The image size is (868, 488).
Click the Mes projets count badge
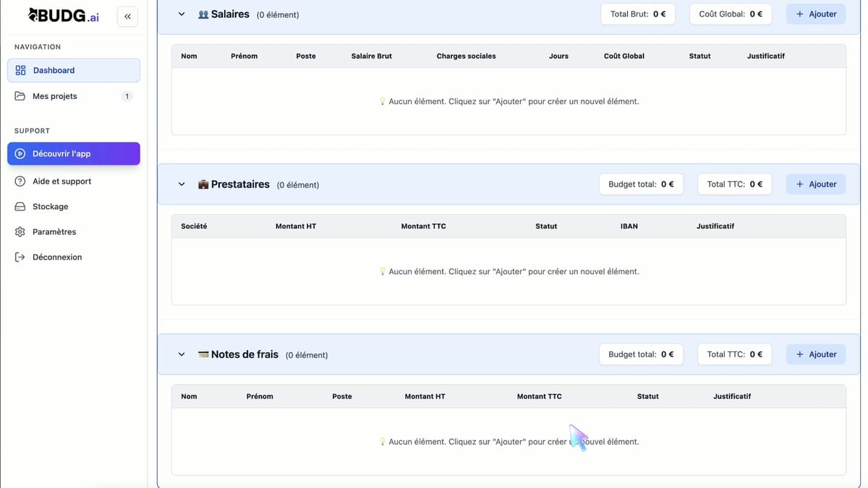coord(127,96)
